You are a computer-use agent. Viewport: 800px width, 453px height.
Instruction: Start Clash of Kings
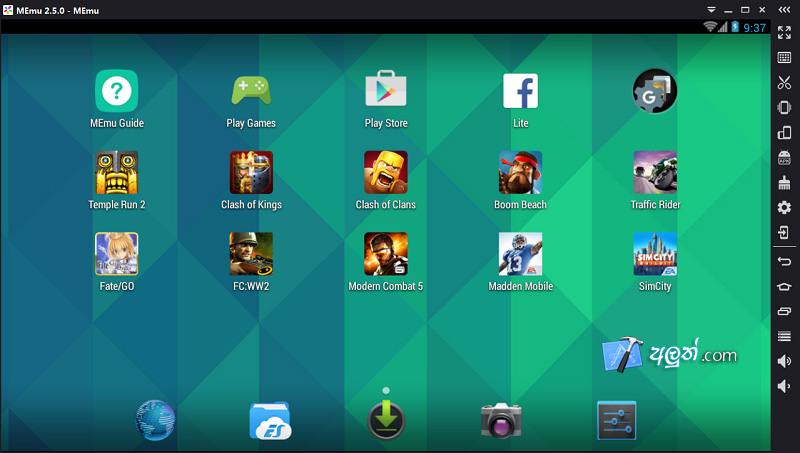(251, 172)
